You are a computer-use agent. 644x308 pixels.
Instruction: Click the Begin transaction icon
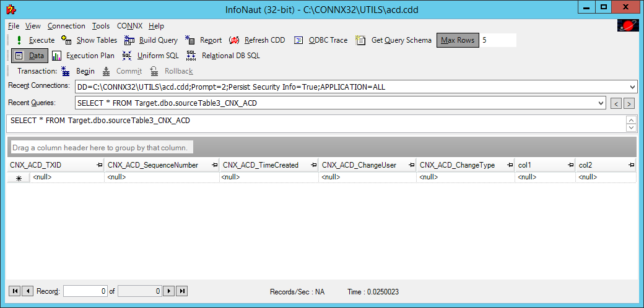[66, 71]
